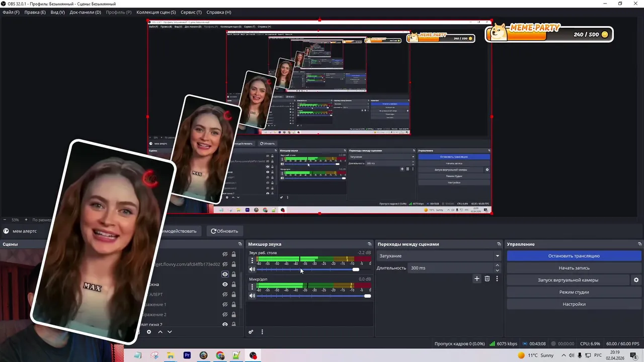Toggle the topmost source's eye icon
Image resolution: width=644 pixels, height=362 pixels.
pos(225,254)
